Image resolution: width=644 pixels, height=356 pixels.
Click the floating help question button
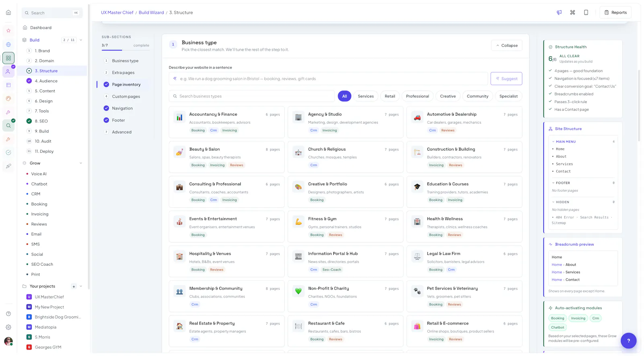628,341
